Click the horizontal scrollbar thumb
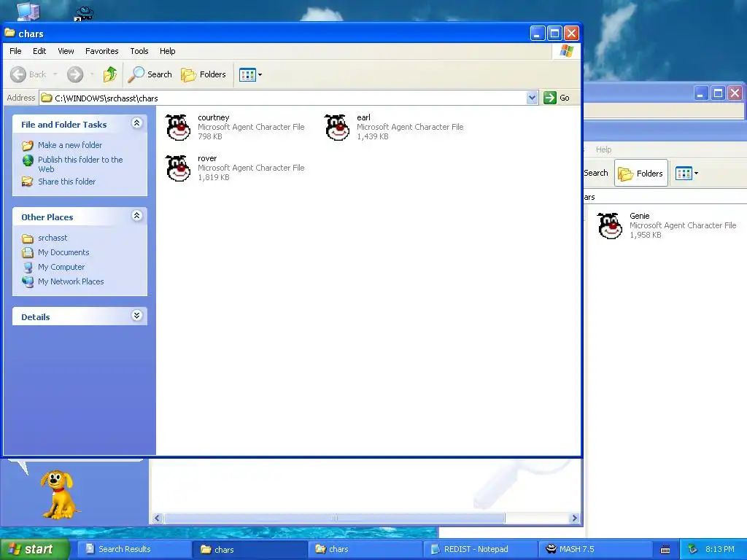The width and height of the screenshot is (747, 560). tap(334, 518)
